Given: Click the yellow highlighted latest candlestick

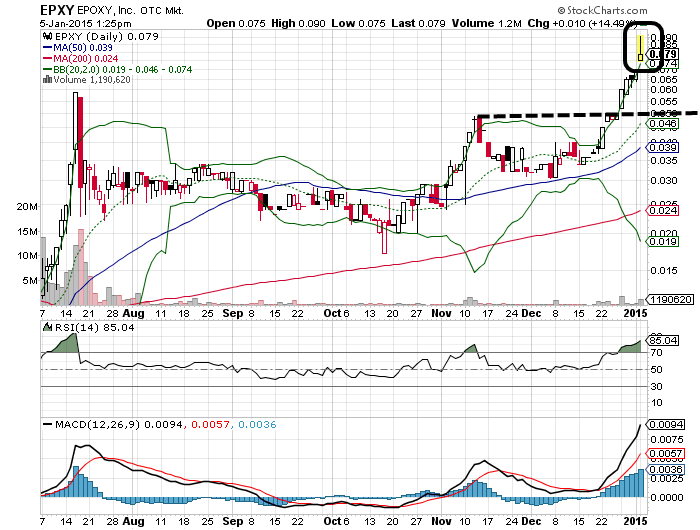Looking at the screenshot, I should pos(640,48).
